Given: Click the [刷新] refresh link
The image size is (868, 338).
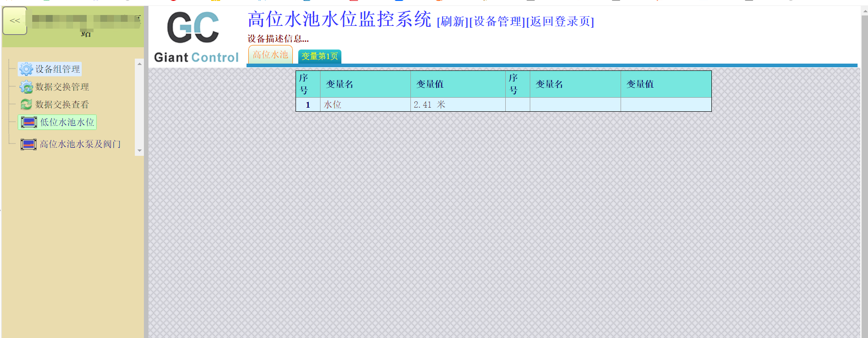Looking at the screenshot, I should 452,21.
